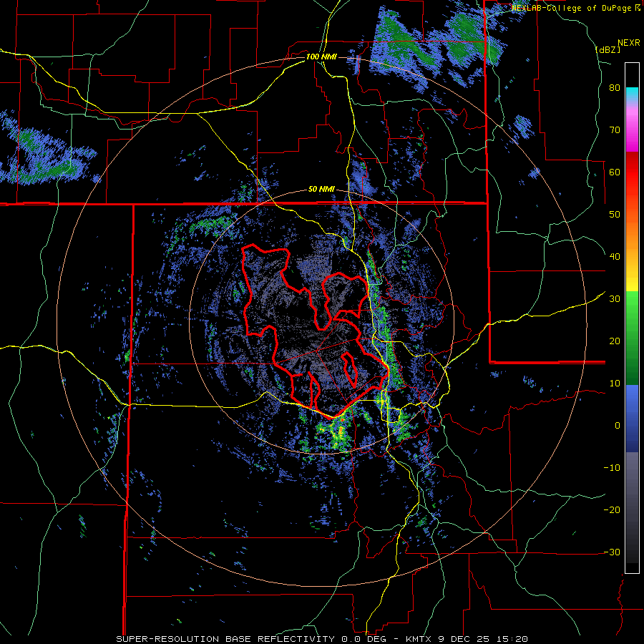
Task: Click the -20 value on the dBZ scale
Action: point(612,510)
